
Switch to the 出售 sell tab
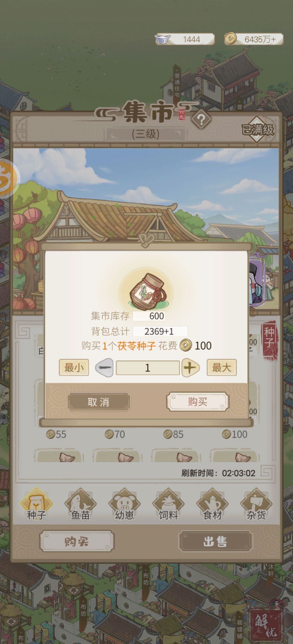(x=215, y=541)
